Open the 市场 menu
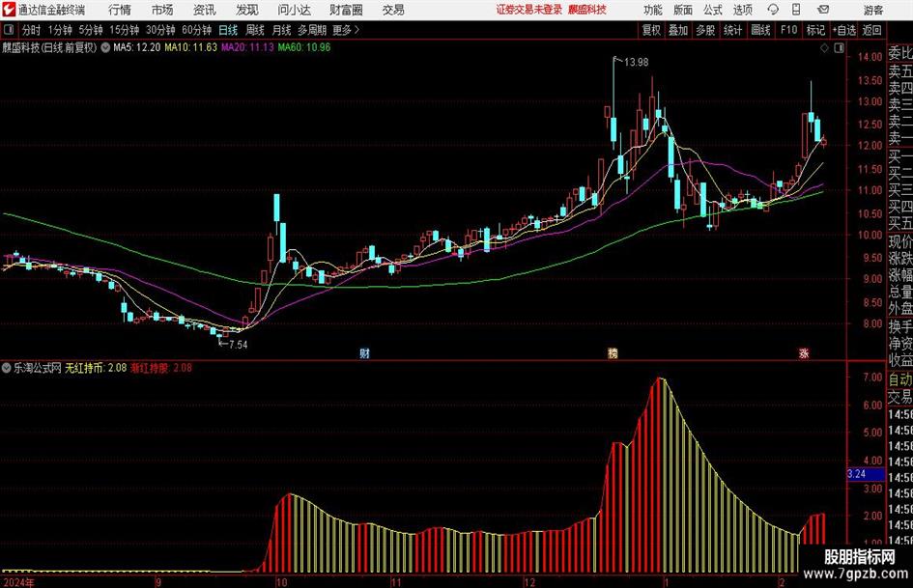Viewport: 913px width, 588px height. (x=162, y=10)
